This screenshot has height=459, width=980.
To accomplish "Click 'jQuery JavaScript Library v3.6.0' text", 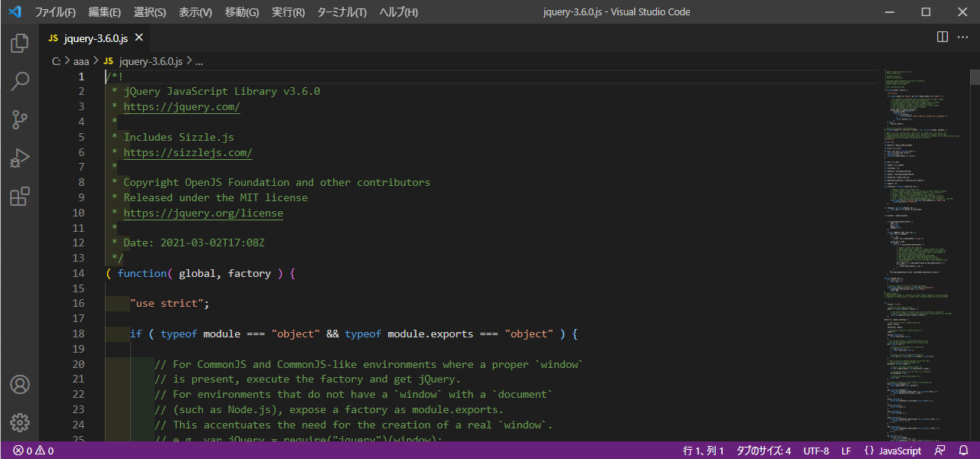I will click(221, 91).
